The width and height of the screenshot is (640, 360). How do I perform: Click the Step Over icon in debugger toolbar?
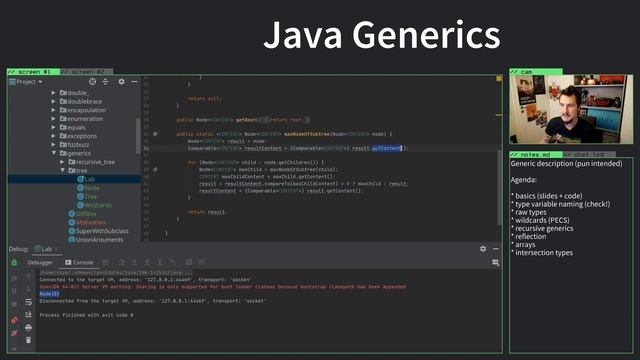(x=121, y=262)
